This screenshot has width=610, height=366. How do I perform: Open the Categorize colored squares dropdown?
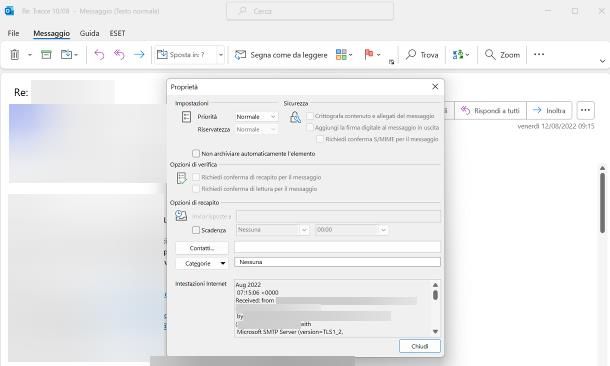tap(344, 55)
